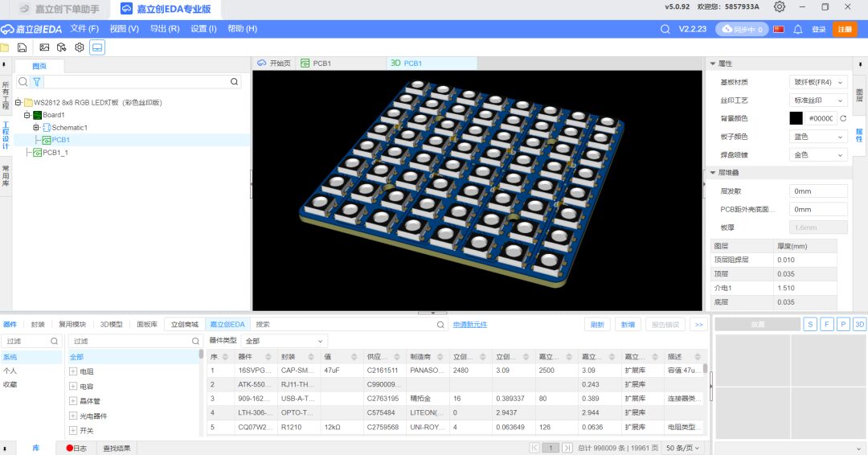Screen dimensions: 868x455
Task: Click the 新增 add button
Action: click(x=628, y=325)
